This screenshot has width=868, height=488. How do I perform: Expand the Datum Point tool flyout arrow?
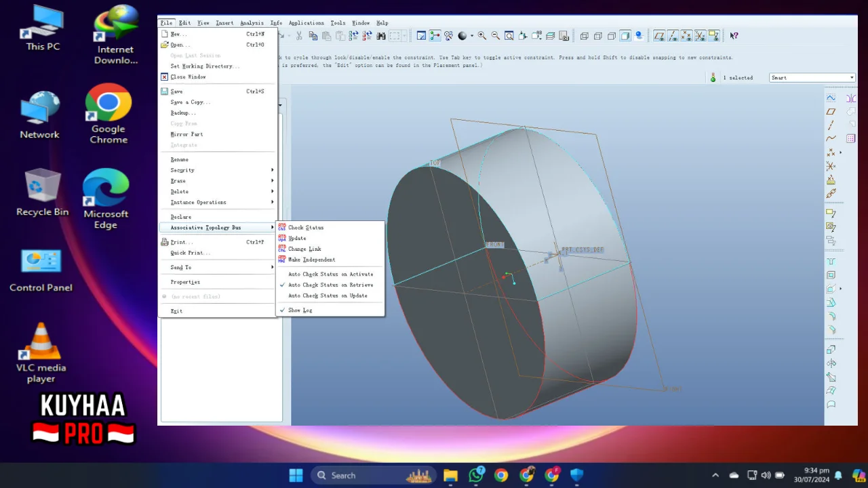pos(841,152)
